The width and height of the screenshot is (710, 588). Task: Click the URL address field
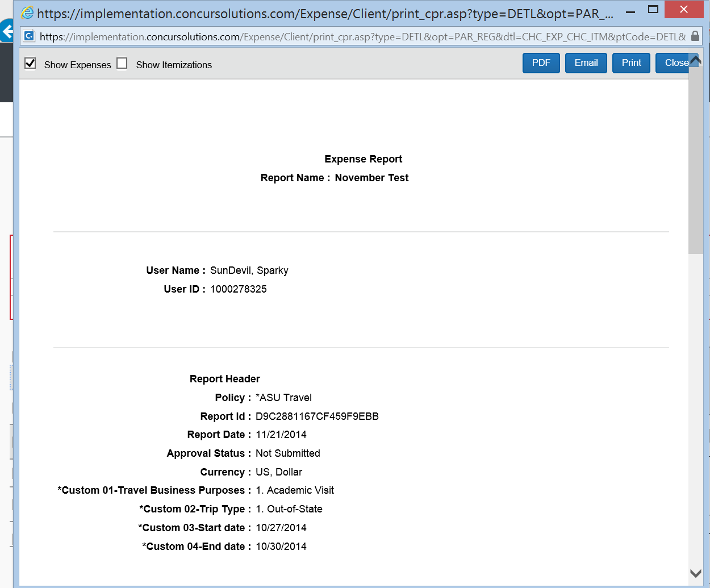coord(362,36)
